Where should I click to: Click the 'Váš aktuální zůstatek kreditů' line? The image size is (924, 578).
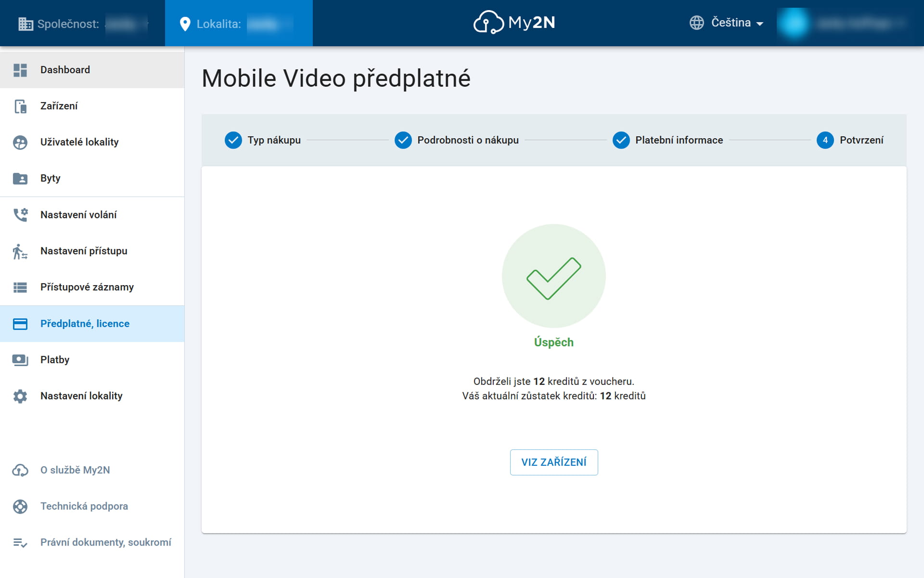coord(554,396)
